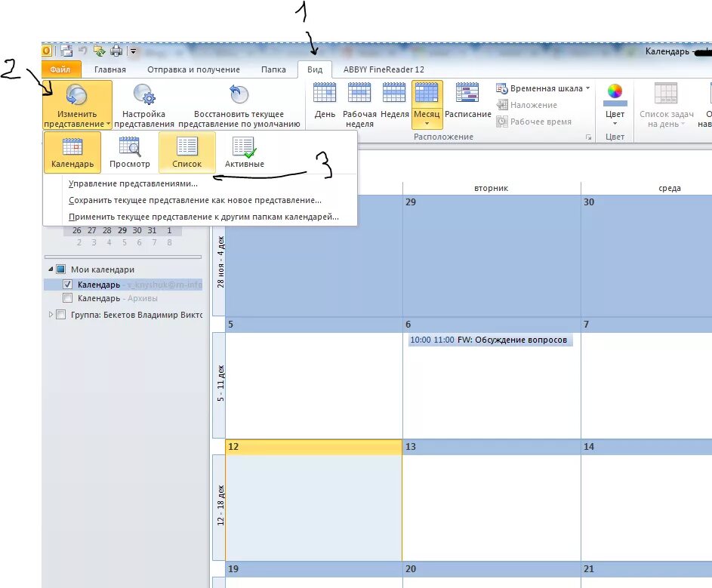Click day 20 header in month grid

click(492, 569)
